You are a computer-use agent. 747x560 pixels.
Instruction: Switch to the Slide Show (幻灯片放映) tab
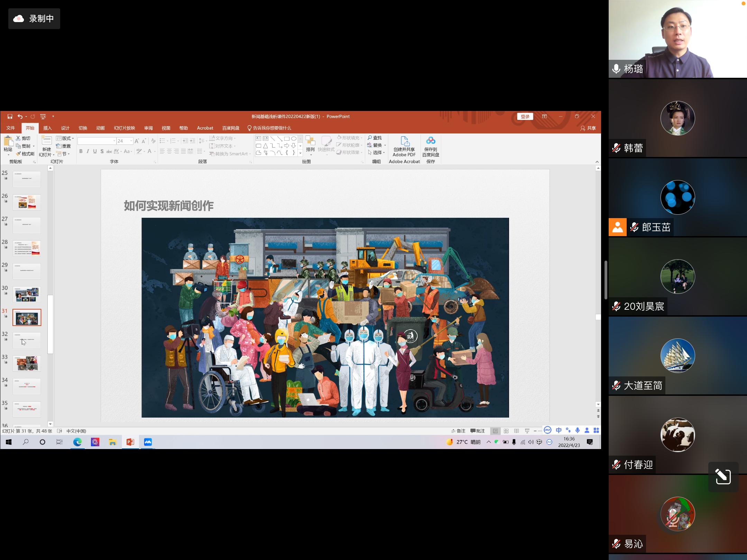124,128
